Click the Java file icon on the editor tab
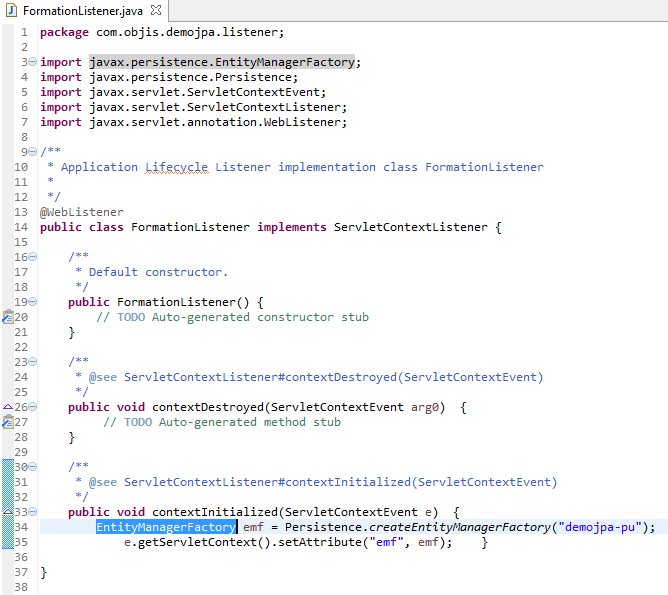 coord(13,11)
